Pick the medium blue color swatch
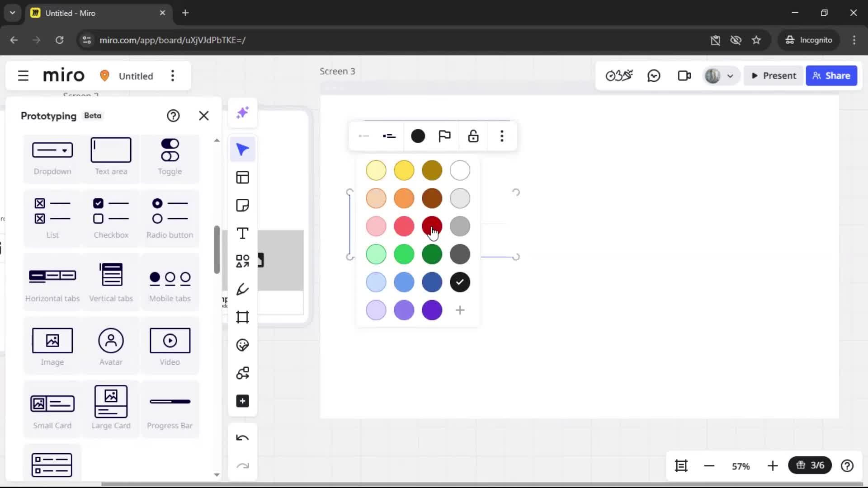868x488 pixels. [404, 282]
